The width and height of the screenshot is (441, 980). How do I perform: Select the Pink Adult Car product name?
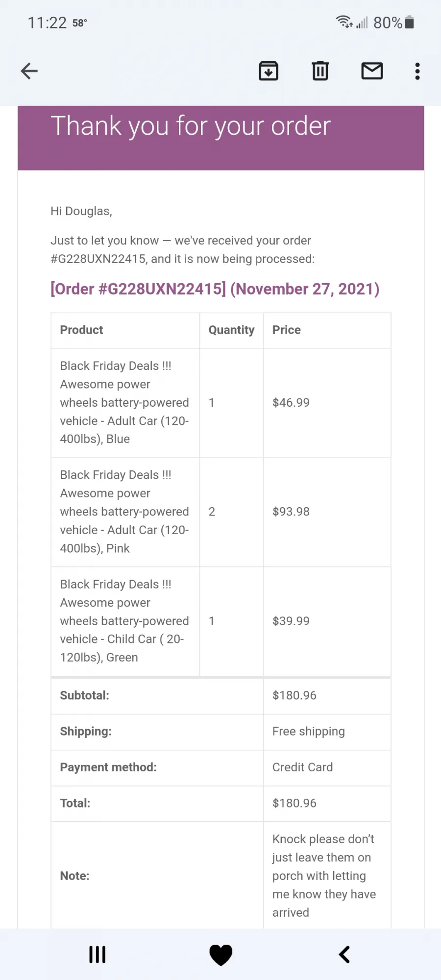[x=124, y=512]
